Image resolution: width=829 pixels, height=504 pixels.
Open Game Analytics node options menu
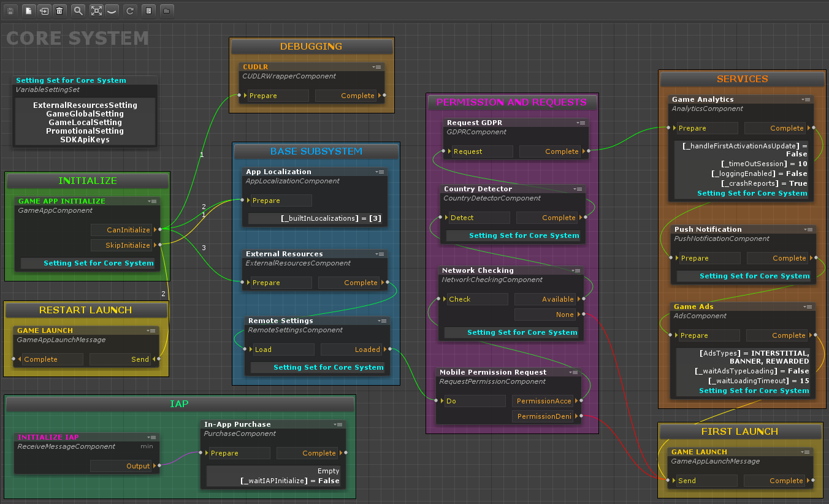[806, 99]
